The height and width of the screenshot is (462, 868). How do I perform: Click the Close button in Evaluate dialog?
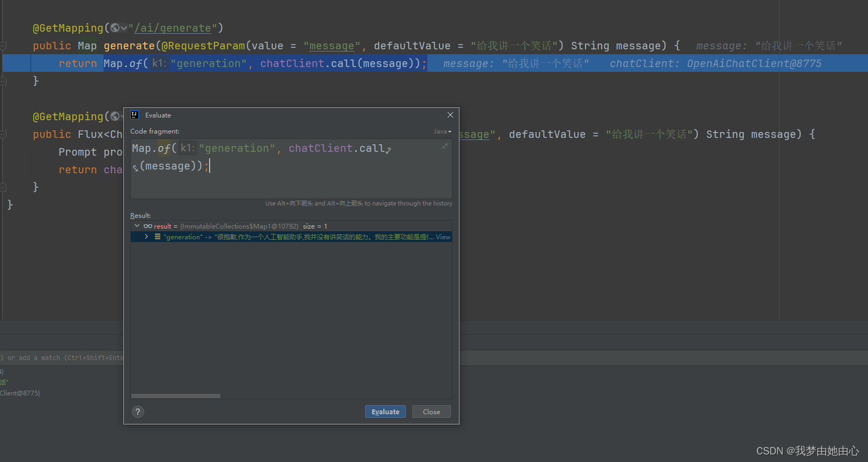pos(431,412)
